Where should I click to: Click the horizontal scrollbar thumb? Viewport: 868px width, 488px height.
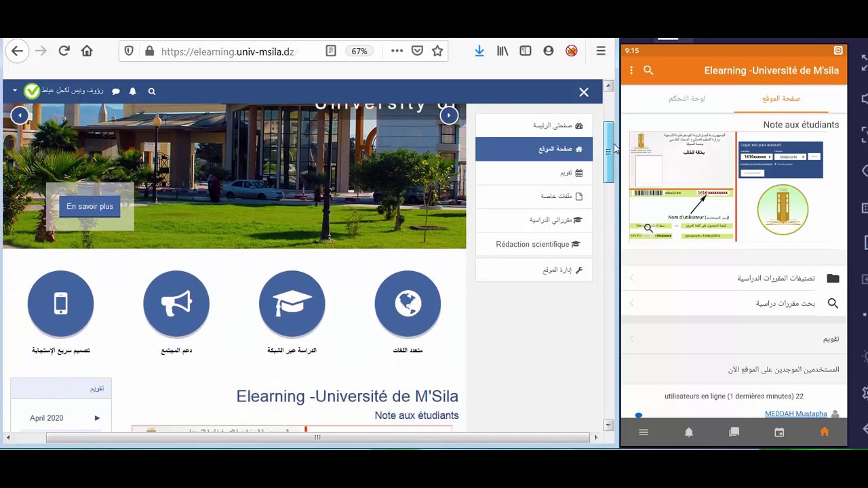click(317, 438)
